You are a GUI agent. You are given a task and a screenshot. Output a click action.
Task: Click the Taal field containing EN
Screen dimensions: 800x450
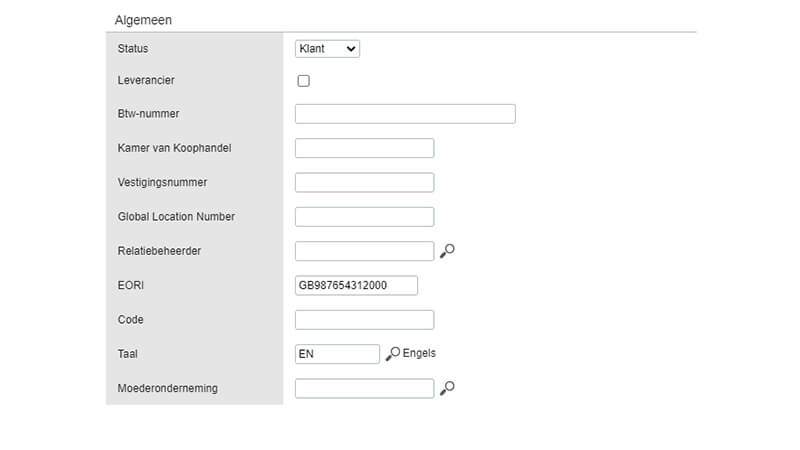(337, 354)
